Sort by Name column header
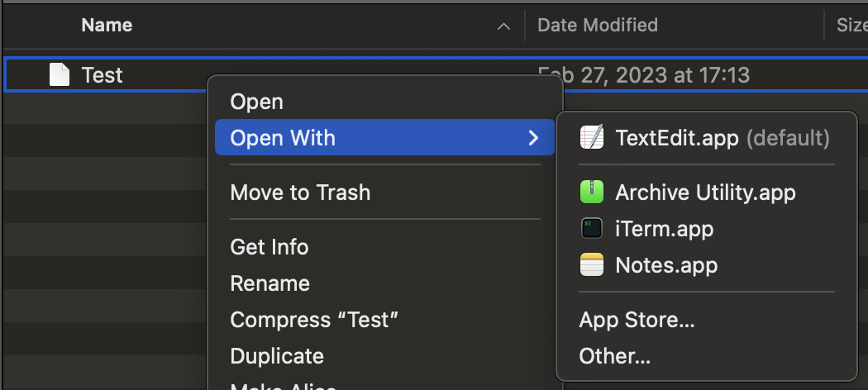 point(107,25)
